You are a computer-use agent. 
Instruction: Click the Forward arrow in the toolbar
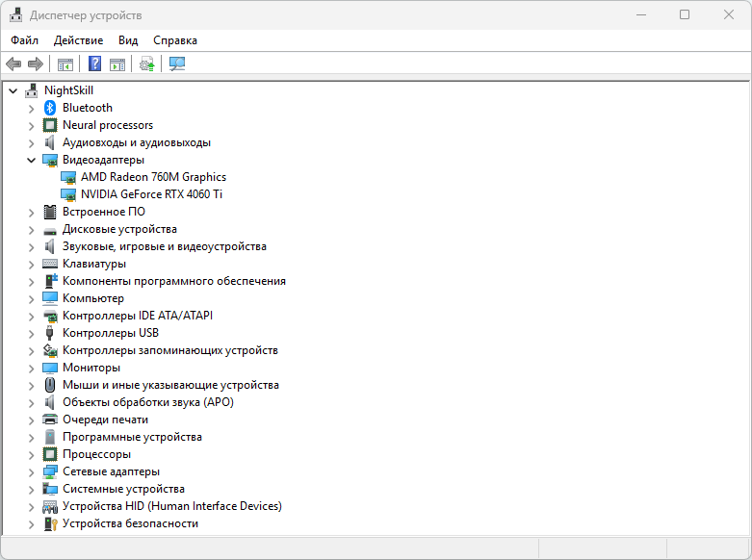point(36,64)
